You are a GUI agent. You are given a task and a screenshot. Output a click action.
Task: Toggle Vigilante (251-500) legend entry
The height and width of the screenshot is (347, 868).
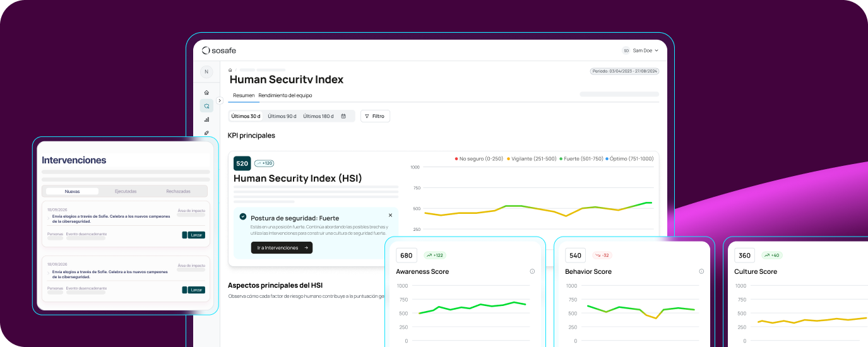click(x=533, y=159)
